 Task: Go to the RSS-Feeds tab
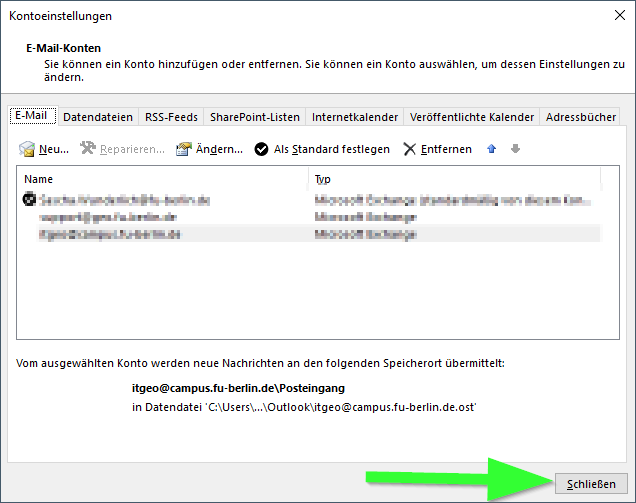(x=172, y=117)
